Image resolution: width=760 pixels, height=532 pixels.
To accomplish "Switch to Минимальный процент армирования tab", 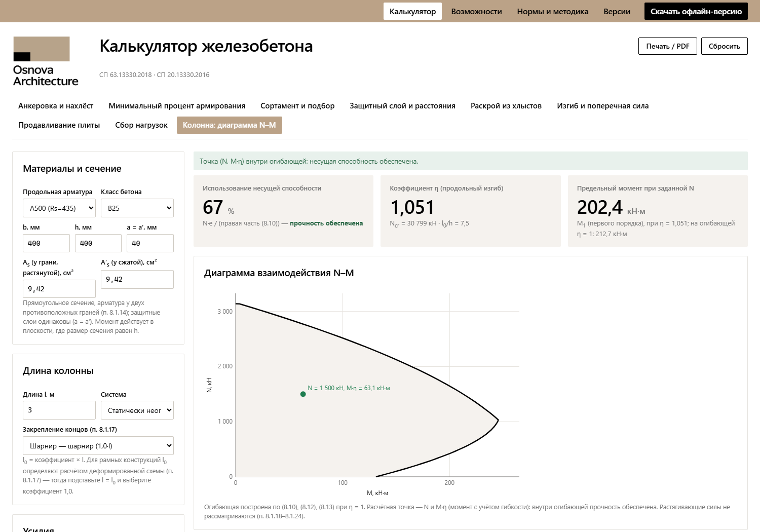I will (x=177, y=106).
